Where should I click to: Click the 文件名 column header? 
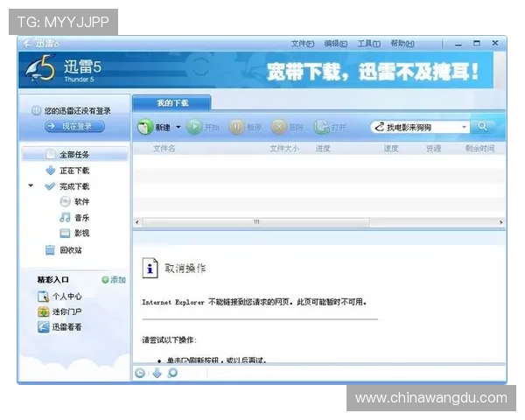click(x=164, y=149)
